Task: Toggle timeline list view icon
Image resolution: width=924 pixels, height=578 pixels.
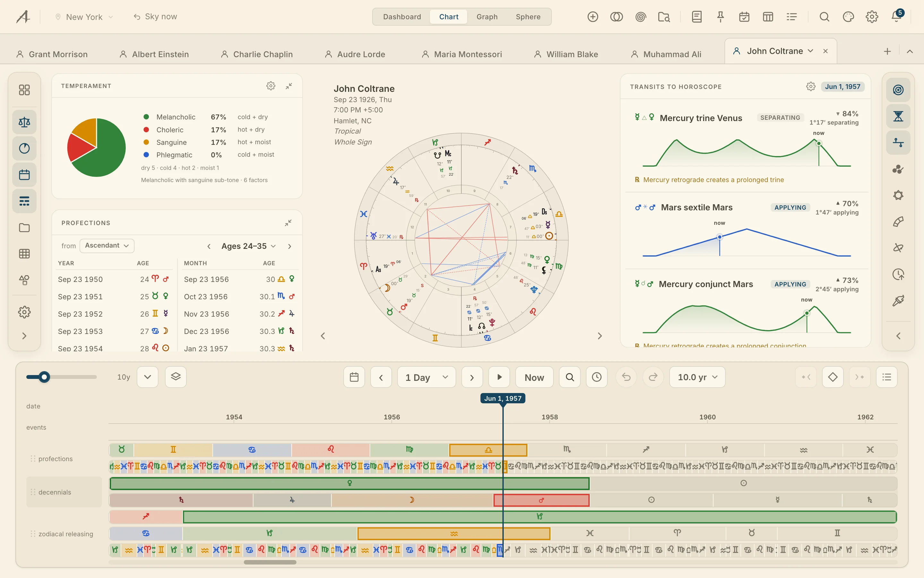Action: 886,377
